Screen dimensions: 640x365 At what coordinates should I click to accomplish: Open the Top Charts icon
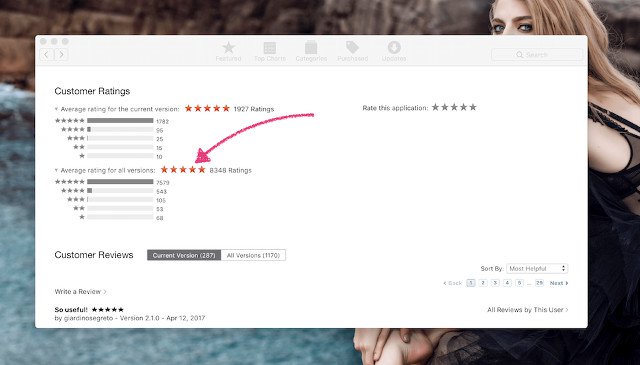[270, 48]
